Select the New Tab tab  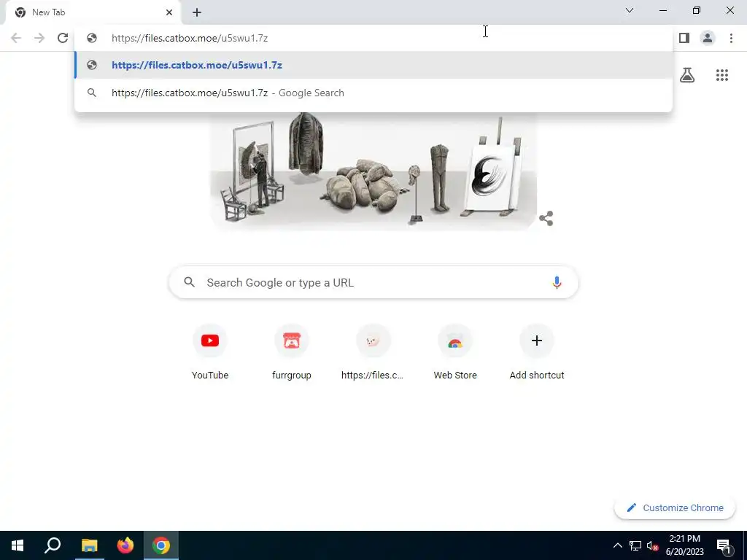[x=93, y=12]
